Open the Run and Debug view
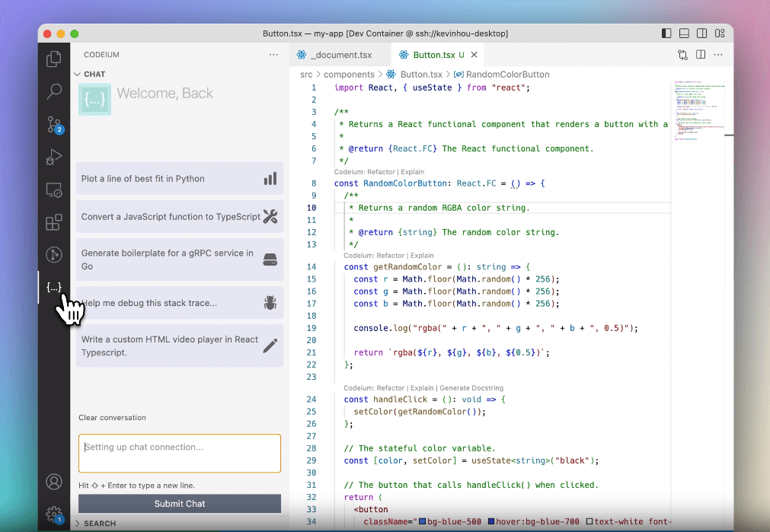The width and height of the screenshot is (770, 532). [54, 158]
